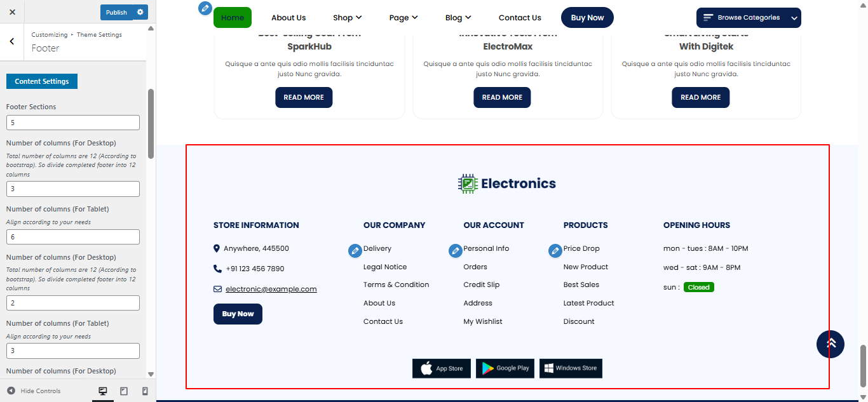The height and width of the screenshot is (402, 868).
Task: Click the Publish button
Action: [x=115, y=12]
